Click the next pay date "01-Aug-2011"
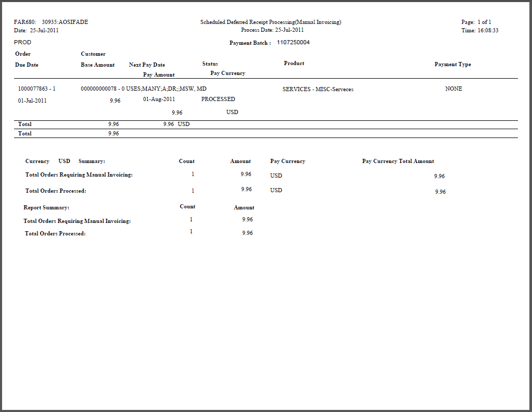The image size is (532, 412). (x=159, y=99)
